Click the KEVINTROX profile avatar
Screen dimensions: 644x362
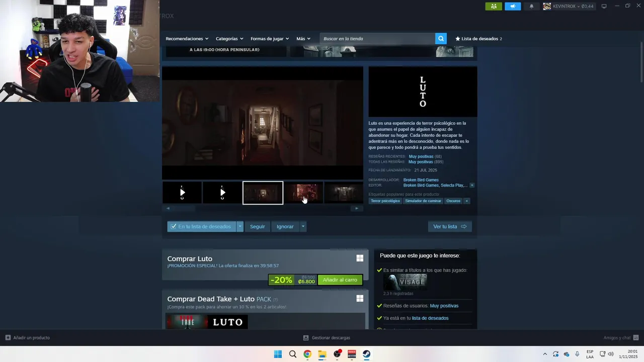(547, 6)
